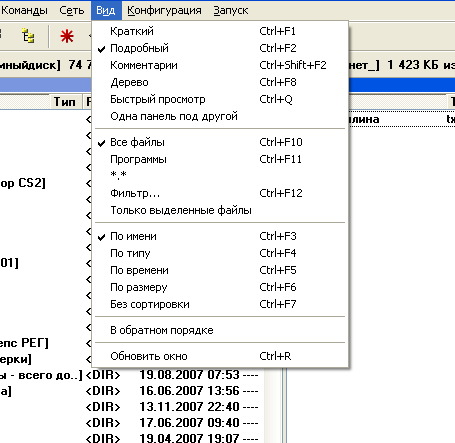Select the folder ending with 'ерки]'
Image resolution: width=455 pixels, height=443 pixels.
[x=16, y=359]
